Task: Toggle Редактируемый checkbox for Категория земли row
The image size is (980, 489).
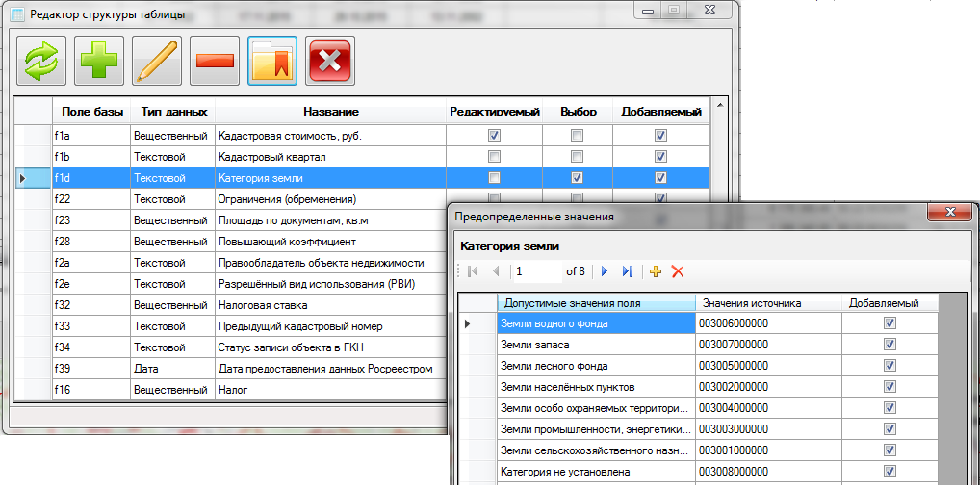Action: (x=495, y=177)
